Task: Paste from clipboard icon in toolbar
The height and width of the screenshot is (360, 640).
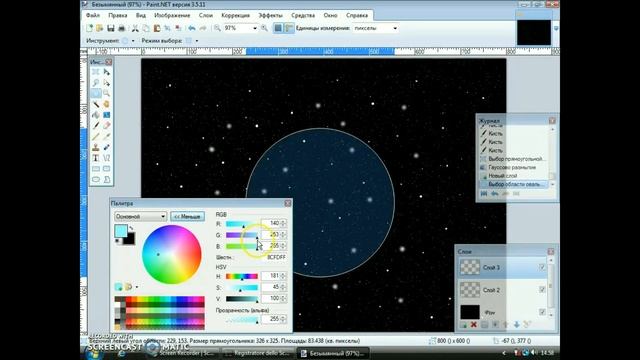Action: (157, 28)
